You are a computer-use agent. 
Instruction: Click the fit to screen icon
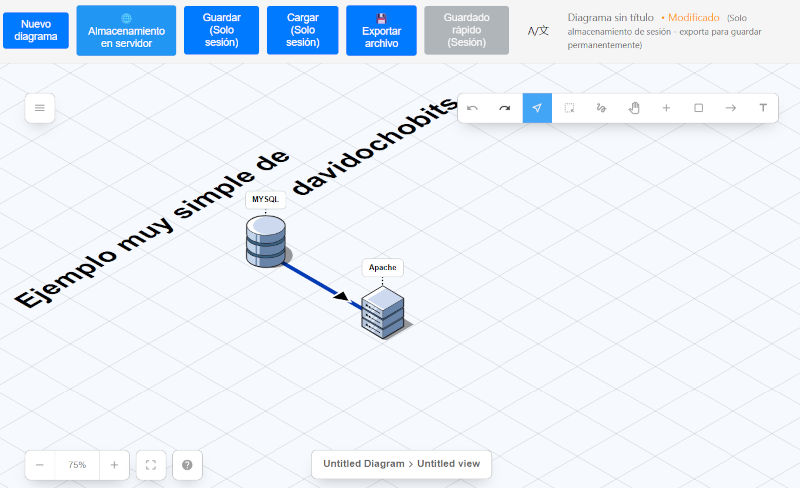coord(151,465)
